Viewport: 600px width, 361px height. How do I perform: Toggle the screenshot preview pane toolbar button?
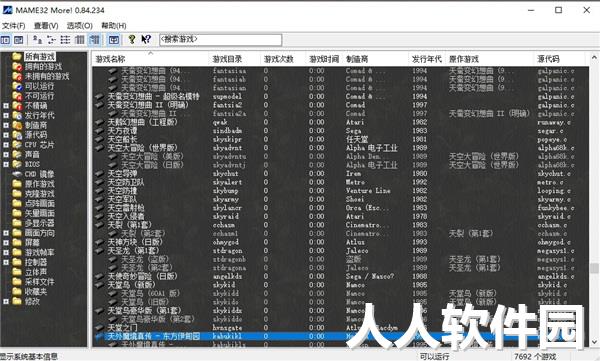click(18, 39)
